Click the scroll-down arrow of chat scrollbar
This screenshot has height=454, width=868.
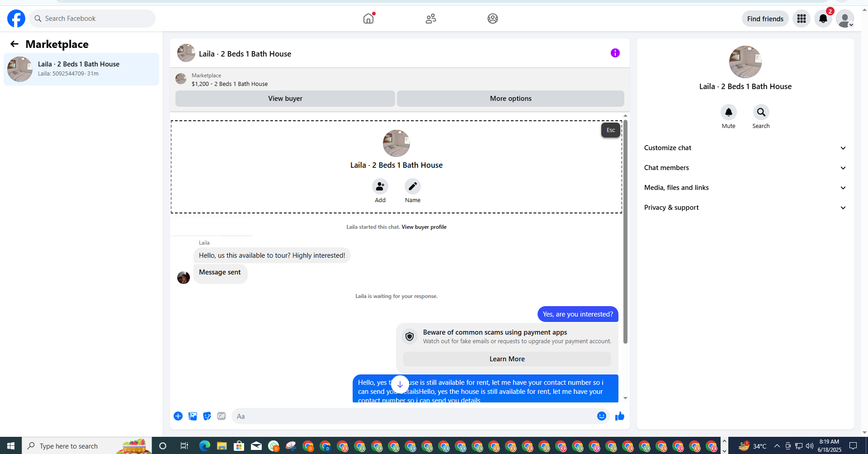[625, 398]
